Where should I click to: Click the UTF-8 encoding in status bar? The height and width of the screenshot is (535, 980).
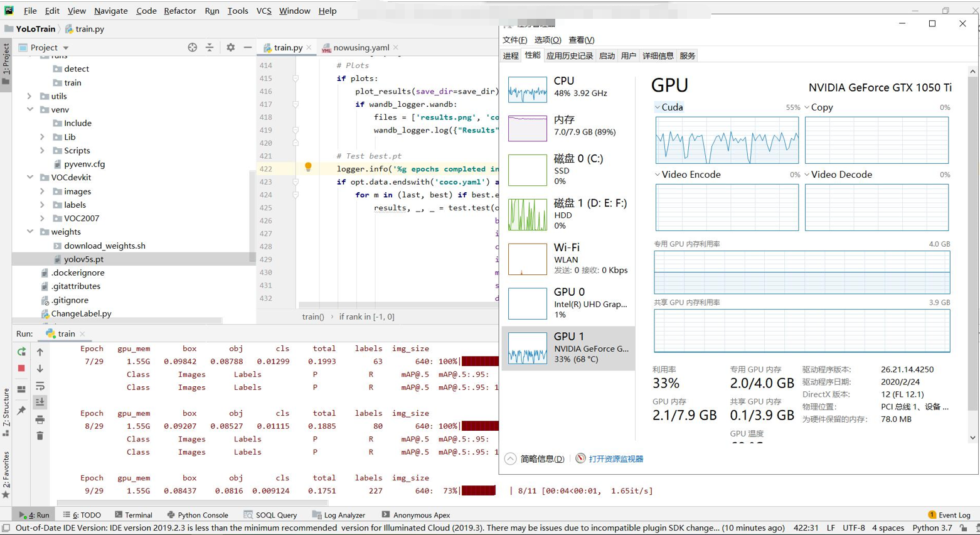(853, 528)
